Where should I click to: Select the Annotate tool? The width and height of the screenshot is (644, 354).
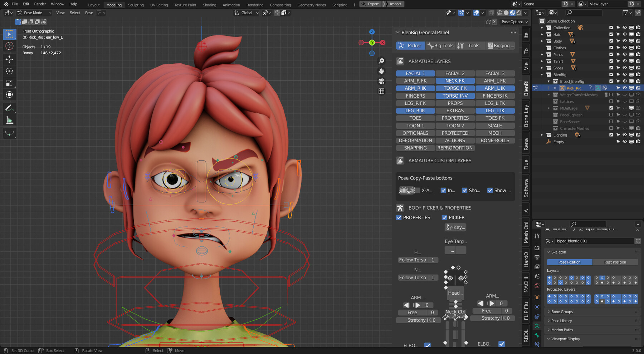pos(10,108)
